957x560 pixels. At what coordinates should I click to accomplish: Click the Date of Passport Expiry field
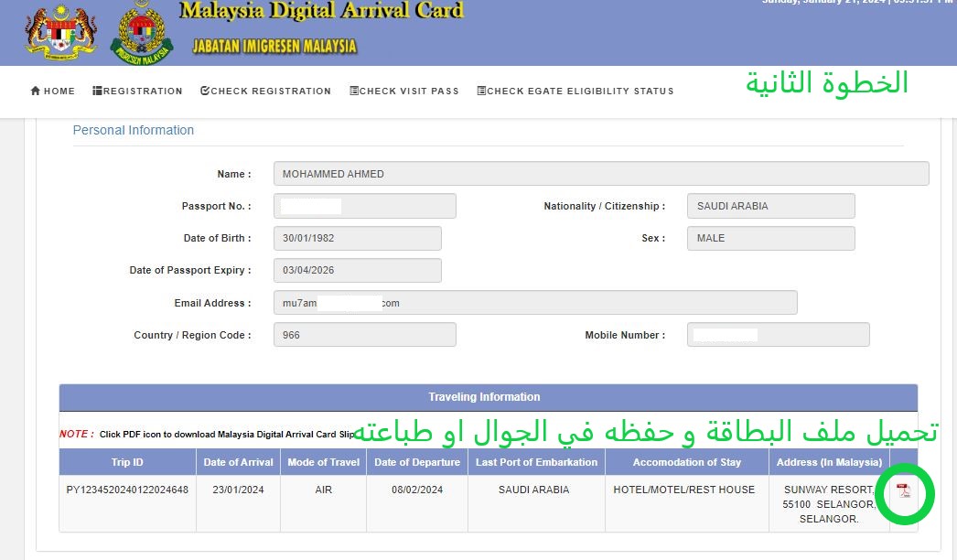tap(357, 270)
